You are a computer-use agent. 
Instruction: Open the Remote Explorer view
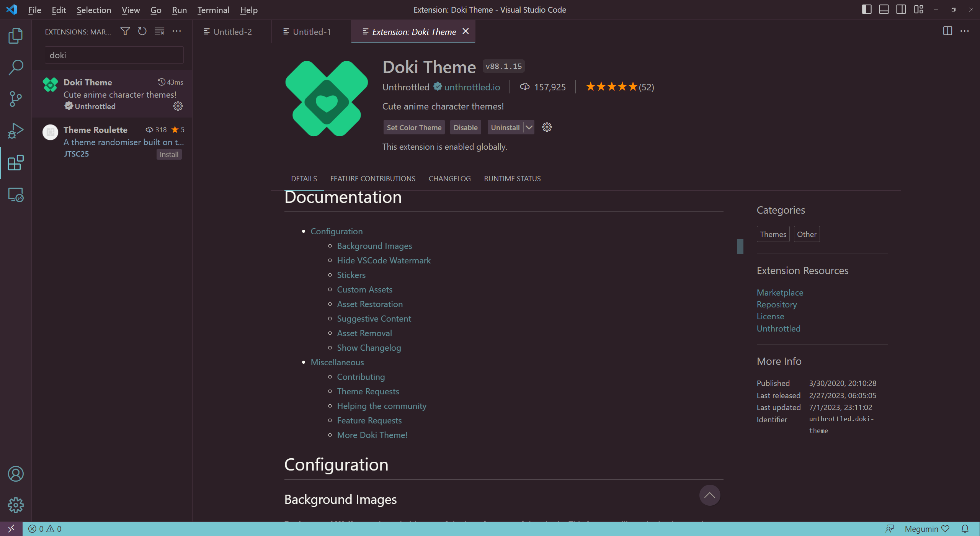click(15, 195)
